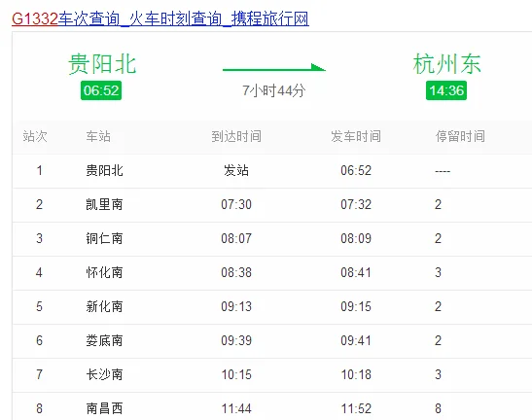The height and width of the screenshot is (420, 532).
Task: Open the G1332车次查询 携程旅行网 link
Action: click(x=160, y=18)
